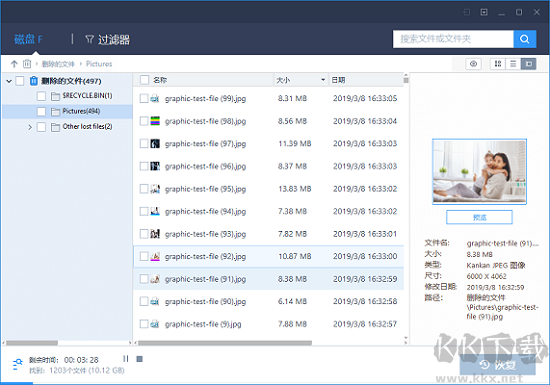Click the tree panel horizontal scrollbar
This screenshot has height=385, width=550.
coord(32,343)
